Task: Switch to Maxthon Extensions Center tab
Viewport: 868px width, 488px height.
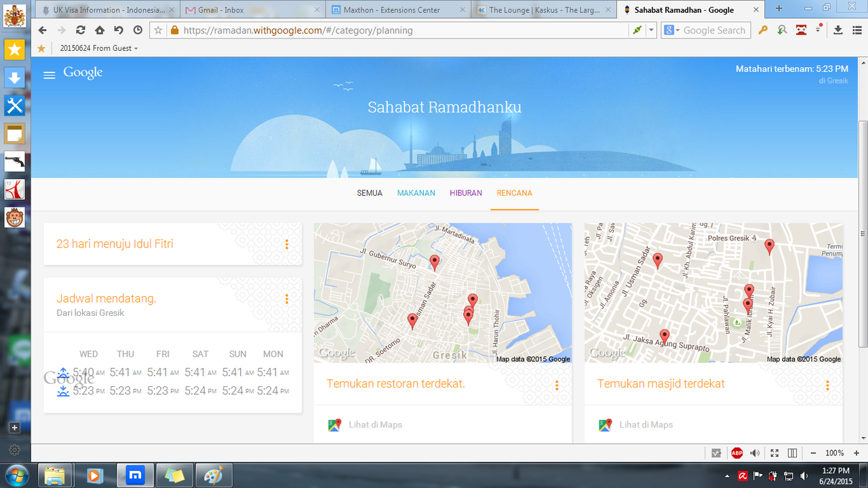Action: pyautogui.click(x=398, y=9)
